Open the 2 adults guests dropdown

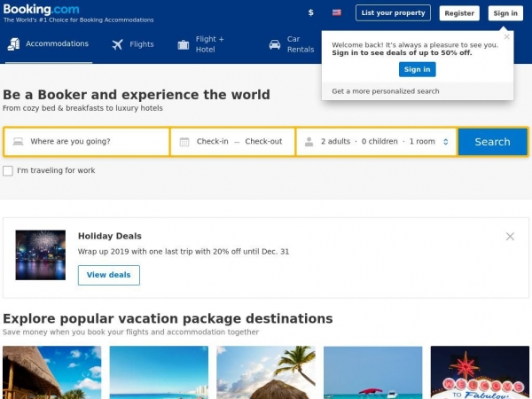coord(376,142)
